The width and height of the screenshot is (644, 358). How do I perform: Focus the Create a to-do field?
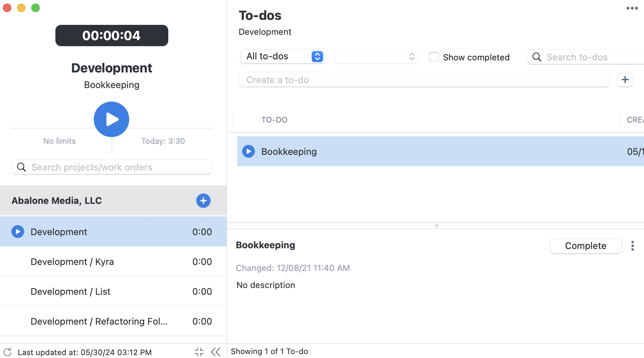(x=424, y=80)
